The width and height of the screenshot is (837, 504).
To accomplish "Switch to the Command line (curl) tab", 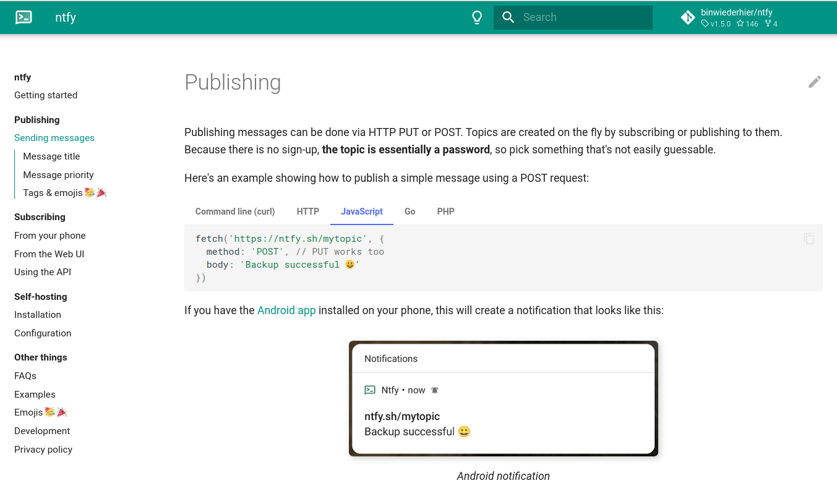I will click(235, 211).
